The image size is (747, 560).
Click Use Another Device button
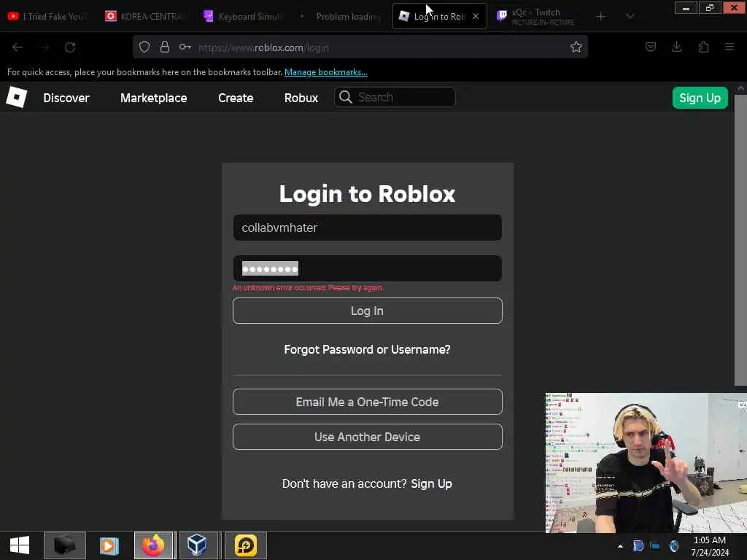(x=368, y=437)
